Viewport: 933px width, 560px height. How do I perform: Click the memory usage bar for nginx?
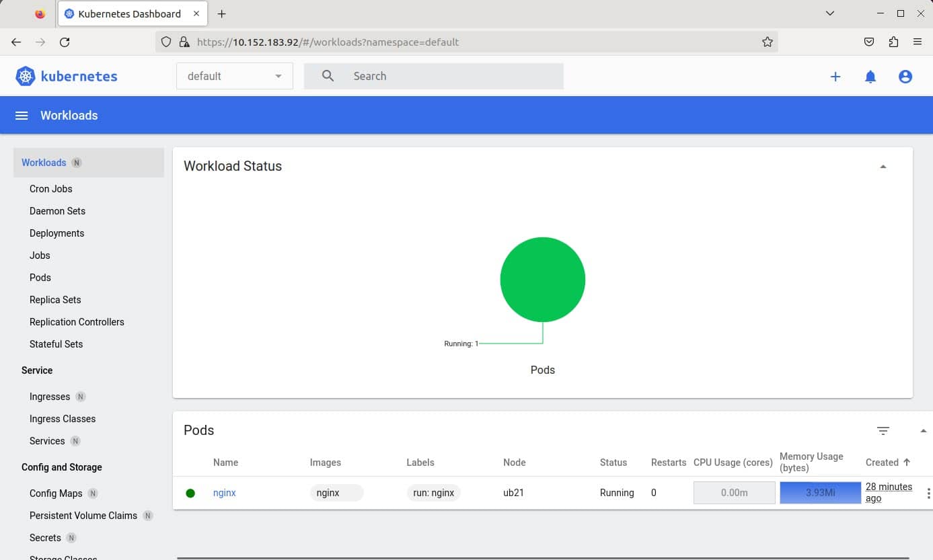coord(821,493)
